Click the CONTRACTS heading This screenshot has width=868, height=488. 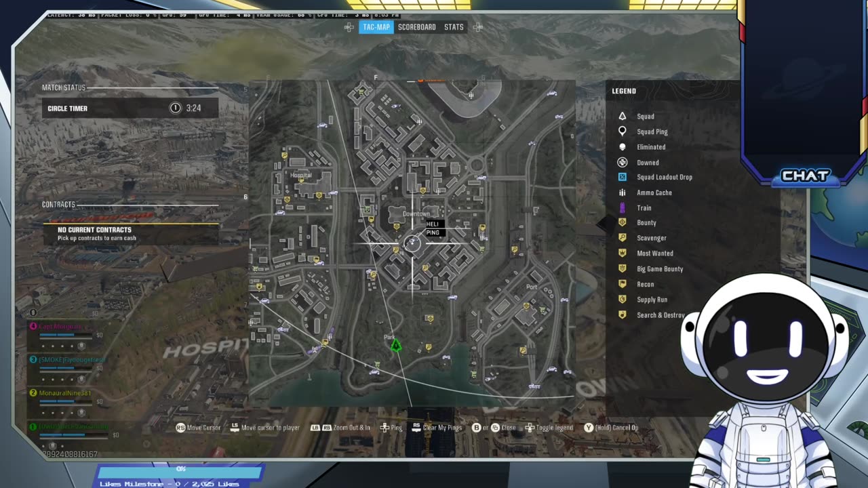tap(58, 204)
